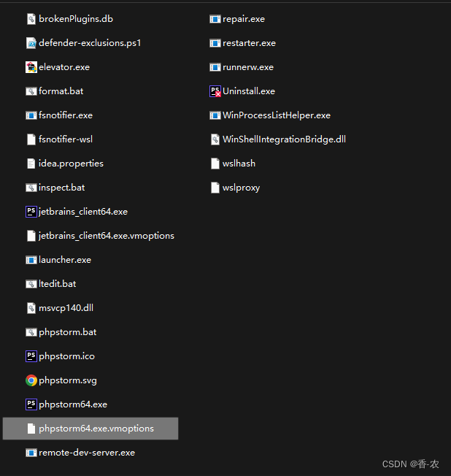This screenshot has height=476, width=451.
Task: Select the file name WinShellIntegrationBridge.dll
Action: coord(284,139)
